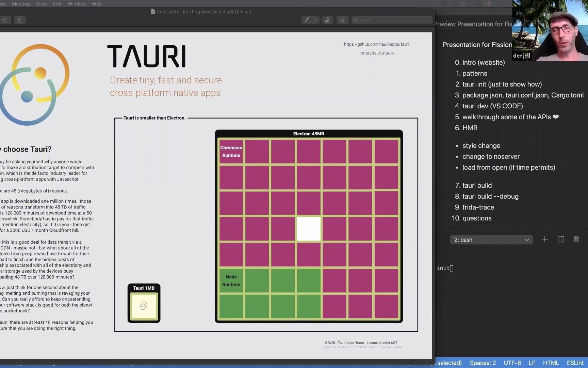Viewport: 588px width, 368px height.
Task: Click the 'Electron 49MB' header text
Action: 309,134
